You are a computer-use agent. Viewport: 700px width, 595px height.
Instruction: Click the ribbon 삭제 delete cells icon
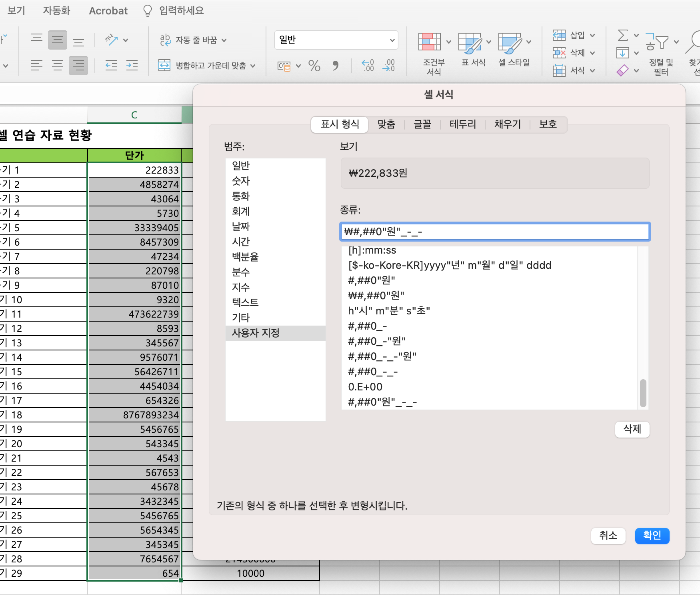click(559, 53)
